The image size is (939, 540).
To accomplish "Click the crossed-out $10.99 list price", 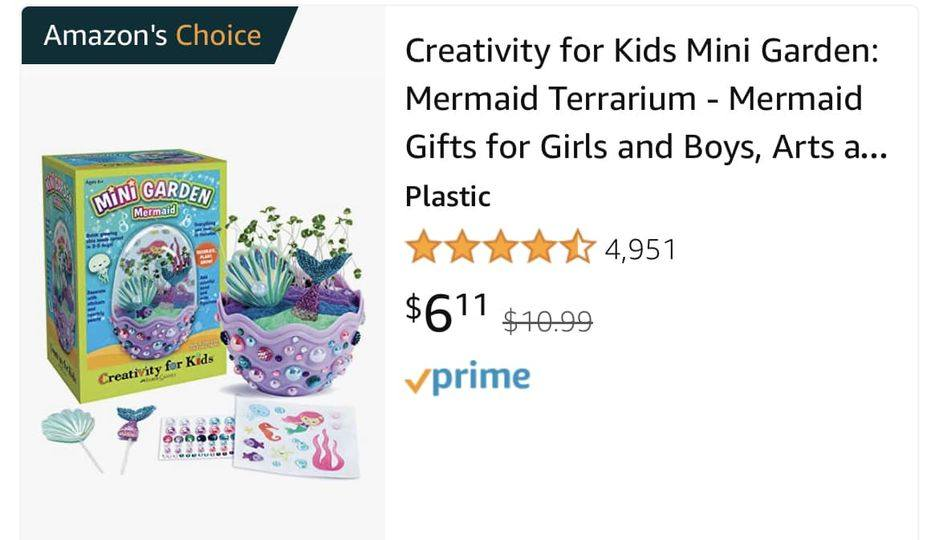I will tap(547, 320).
